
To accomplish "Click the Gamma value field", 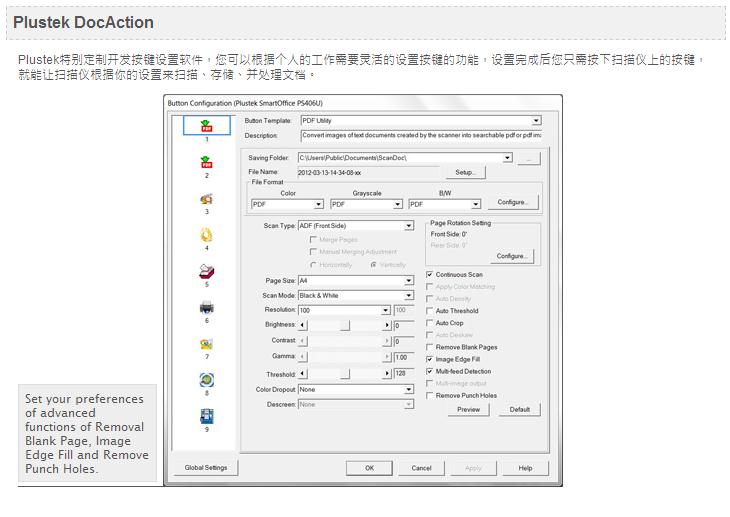I will [x=404, y=357].
